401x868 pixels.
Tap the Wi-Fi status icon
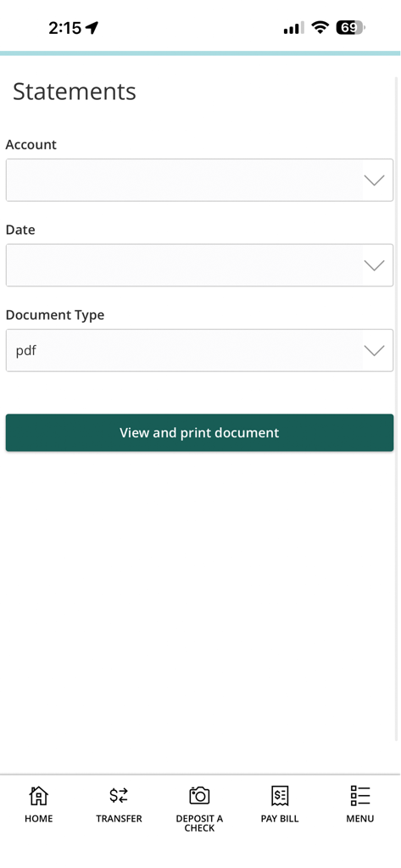click(320, 27)
